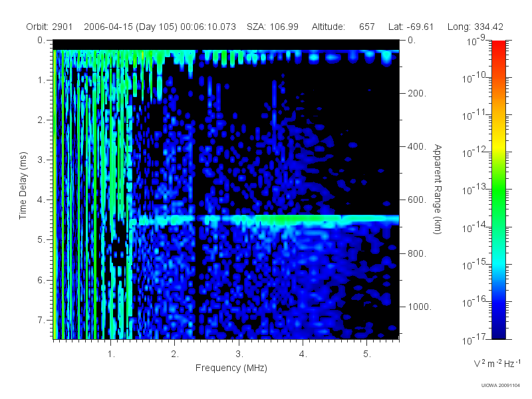Click the altitude value '657'
Image resolution: width=532 pixels, height=399 pixels.
coord(367,27)
